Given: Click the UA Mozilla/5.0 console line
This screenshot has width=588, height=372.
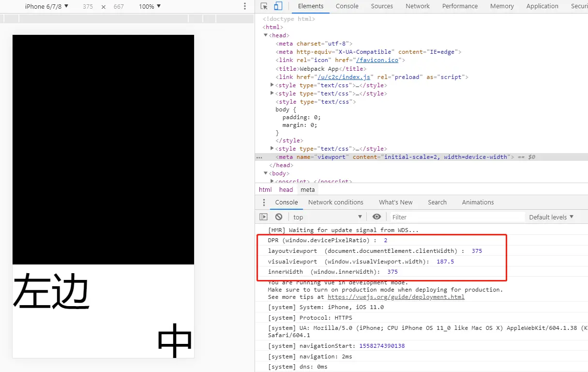Looking at the screenshot, I should pyautogui.click(x=428, y=331).
